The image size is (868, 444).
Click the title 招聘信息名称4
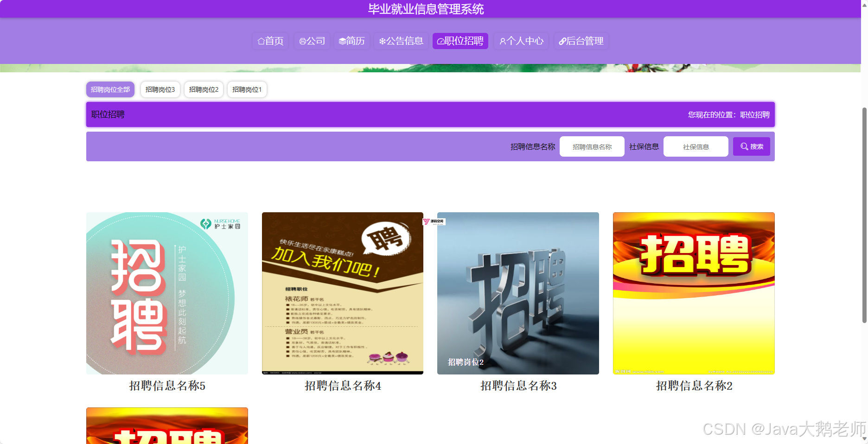pyautogui.click(x=343, y=386)
